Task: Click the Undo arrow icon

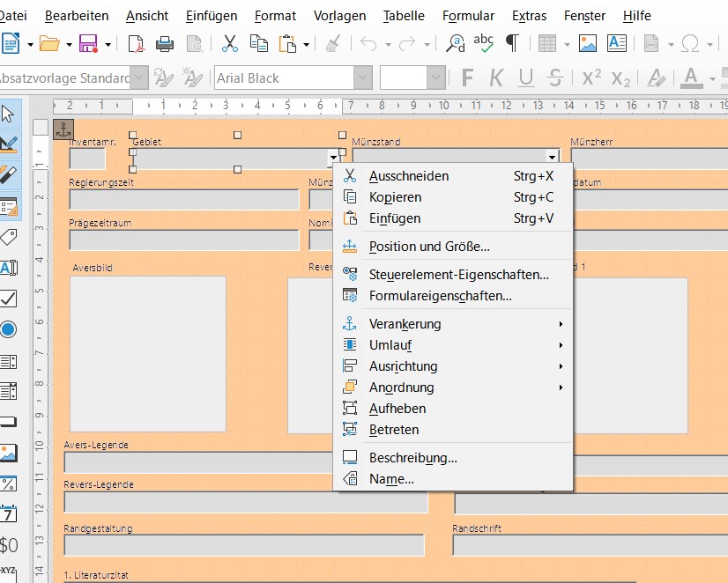Action: (x=368, y=44)
